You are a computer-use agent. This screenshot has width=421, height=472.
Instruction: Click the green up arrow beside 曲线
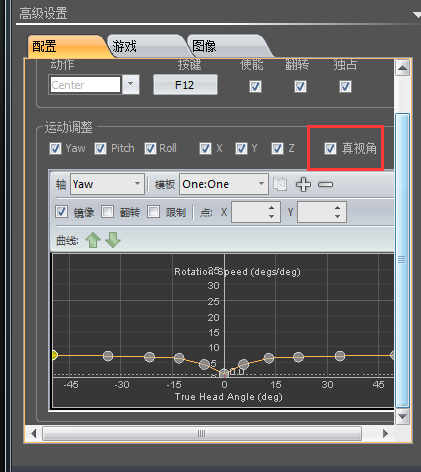coord(93,240)
